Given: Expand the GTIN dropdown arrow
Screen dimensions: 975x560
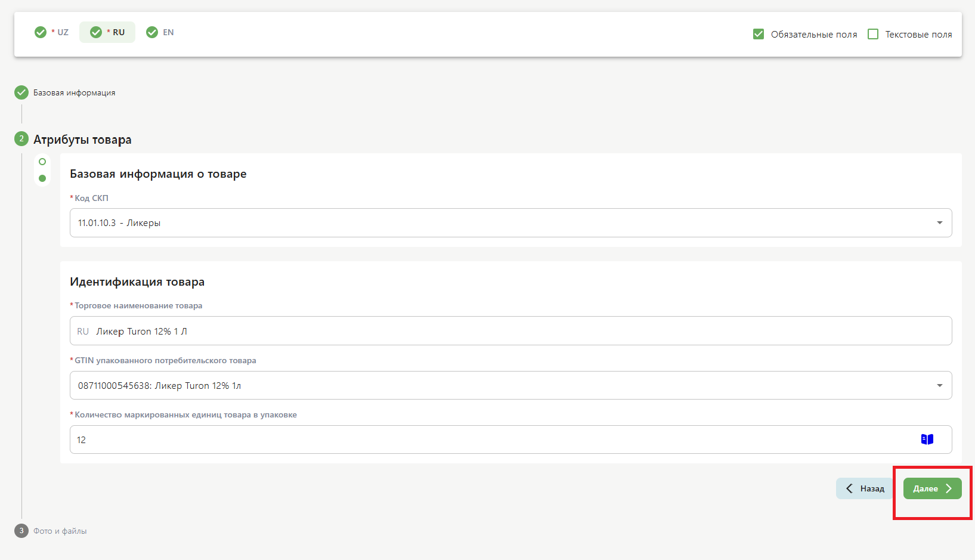Looking at the screenshot, I should tap(939, 386).
